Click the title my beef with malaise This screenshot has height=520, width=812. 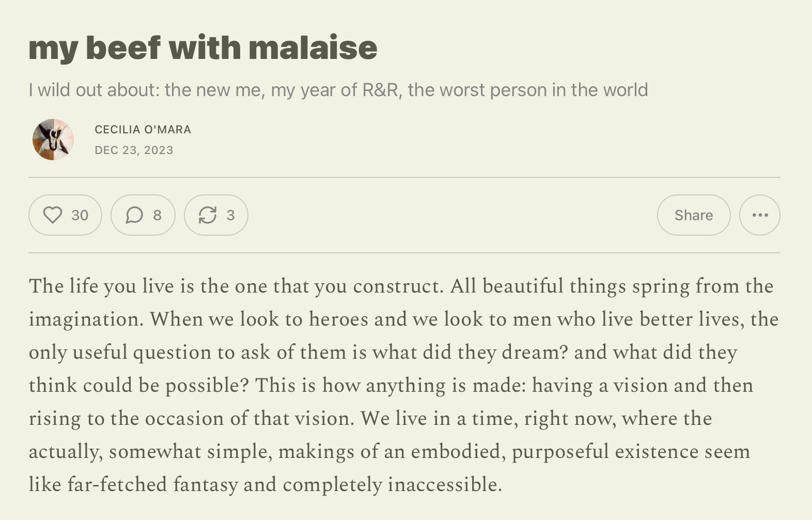203,48
